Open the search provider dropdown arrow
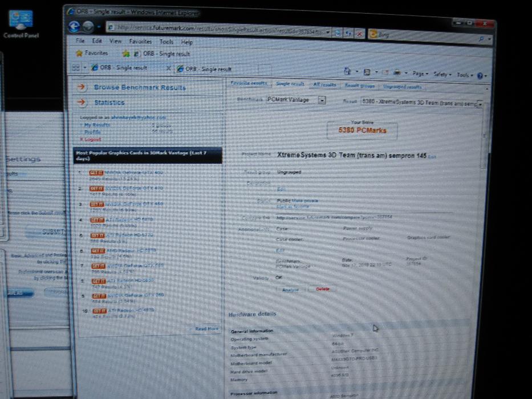The height and width of the screenshot is (399, 532). point(489,39)
